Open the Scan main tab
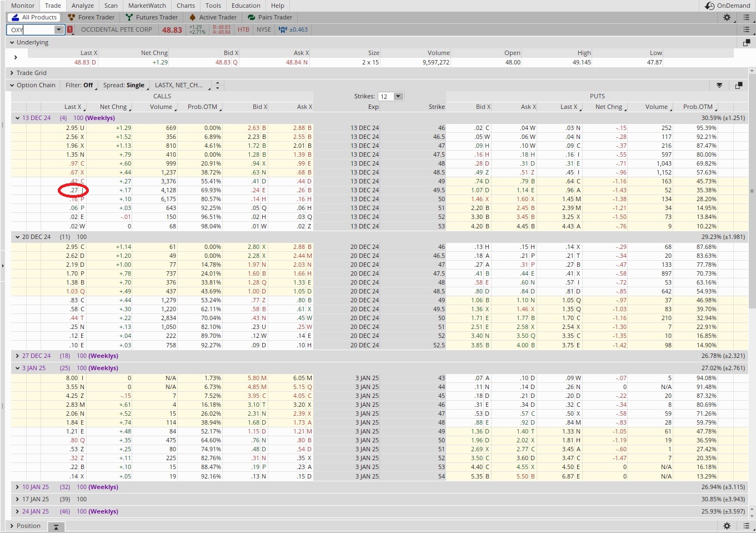The image size is (756, 533). [111, 6]
